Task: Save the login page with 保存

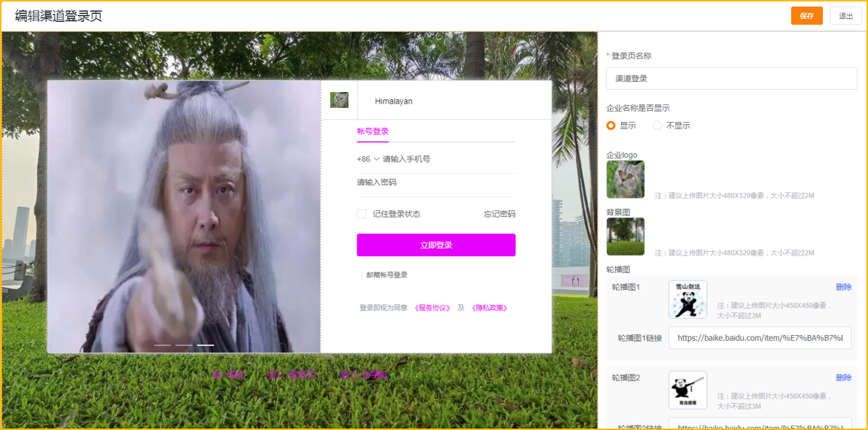Action: (807, 16)
